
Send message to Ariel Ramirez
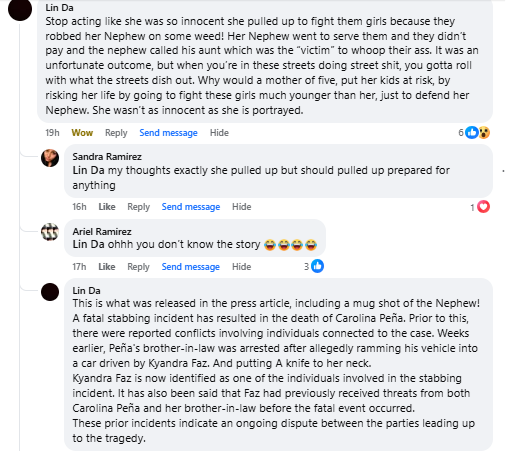191,267
